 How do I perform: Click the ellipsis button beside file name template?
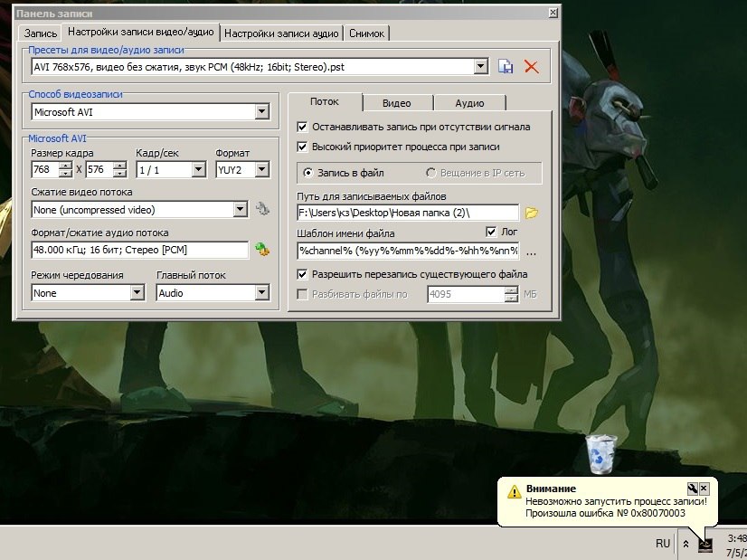click(x=532, y=252)
